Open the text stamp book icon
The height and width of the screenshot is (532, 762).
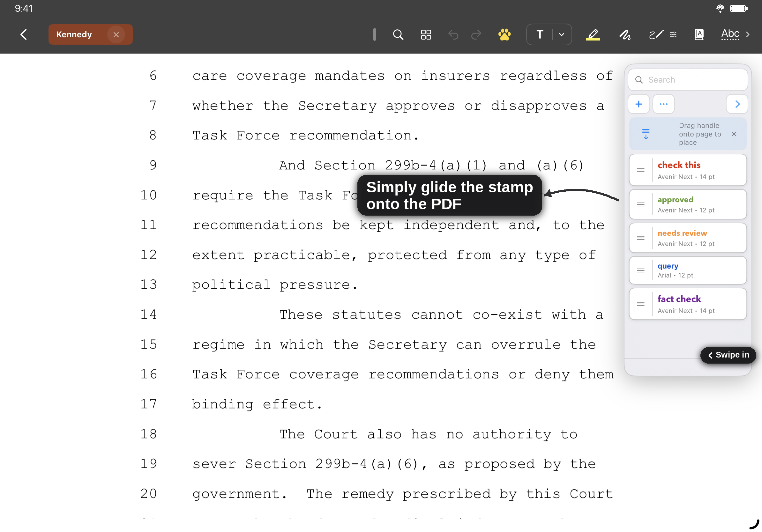coord(699,34)
